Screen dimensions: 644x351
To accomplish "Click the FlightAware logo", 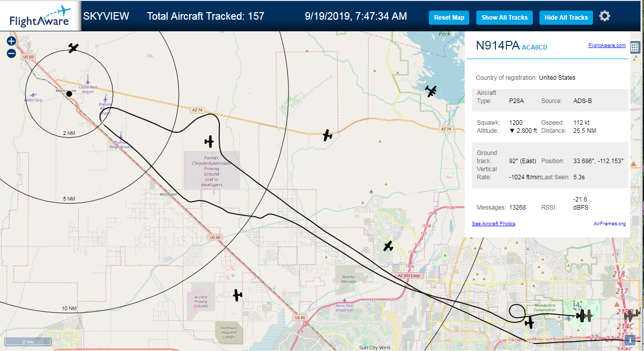I will (40, 16).
